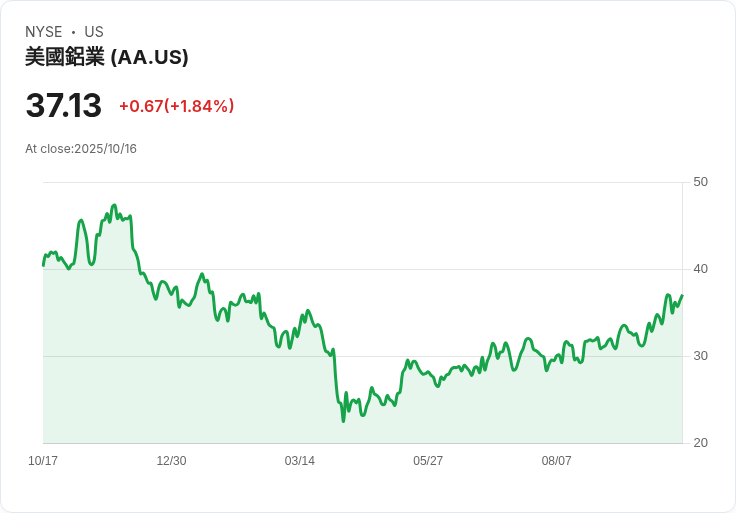Click the 20 value on the price axis
The image size is (736, 513).
pos(700,443)
